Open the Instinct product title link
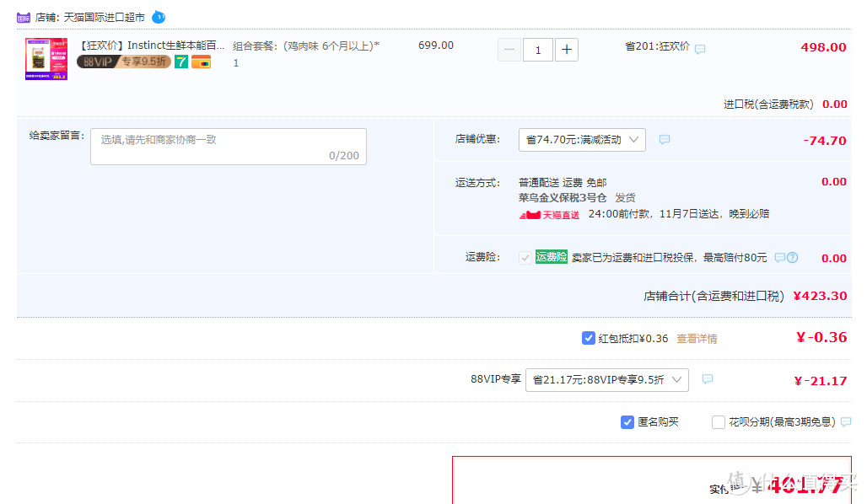 (152, 46)
